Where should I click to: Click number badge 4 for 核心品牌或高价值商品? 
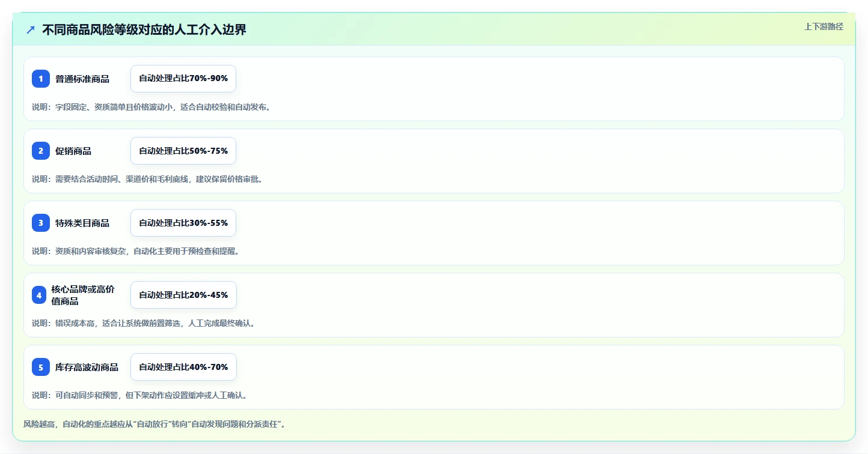(39, 295)
